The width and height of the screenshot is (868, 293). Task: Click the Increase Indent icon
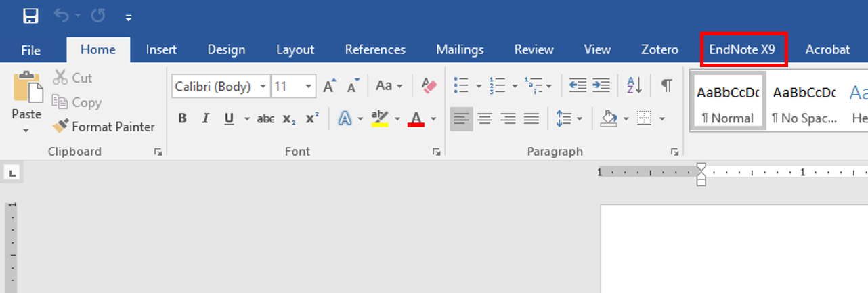pyautogui.click(x=601, y=86)
